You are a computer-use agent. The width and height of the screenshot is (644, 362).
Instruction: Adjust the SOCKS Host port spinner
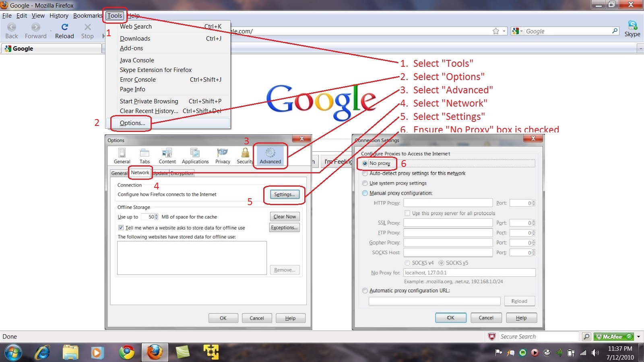coord(534,253)
